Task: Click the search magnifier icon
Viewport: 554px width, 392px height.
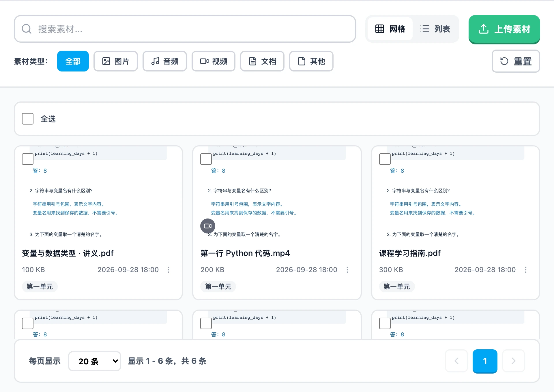Action: tap(27, 29)
